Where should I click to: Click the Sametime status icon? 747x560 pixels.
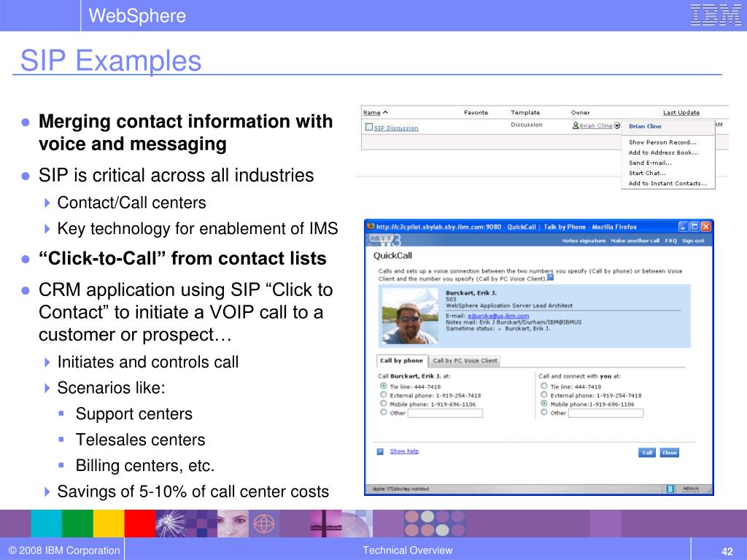click(499, 329)
